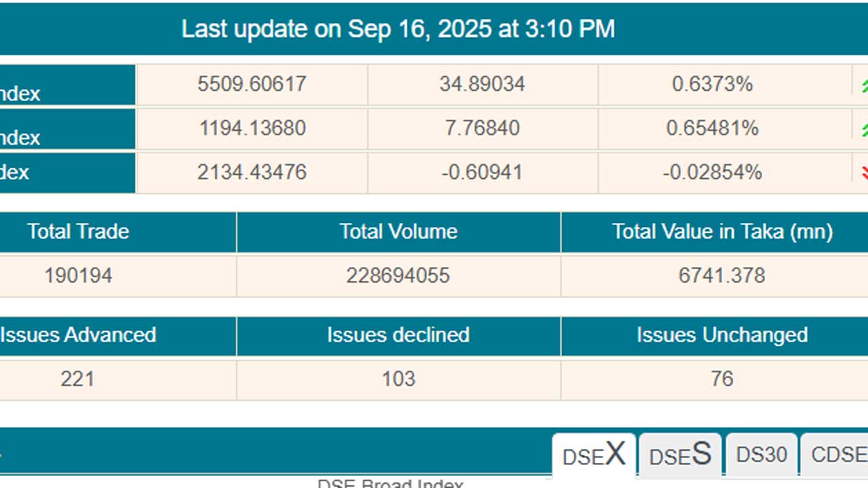Click the Total Trade column header
The width and height of the screenshot is (868, 488).
pyautogui.click(x=78, y=232)
